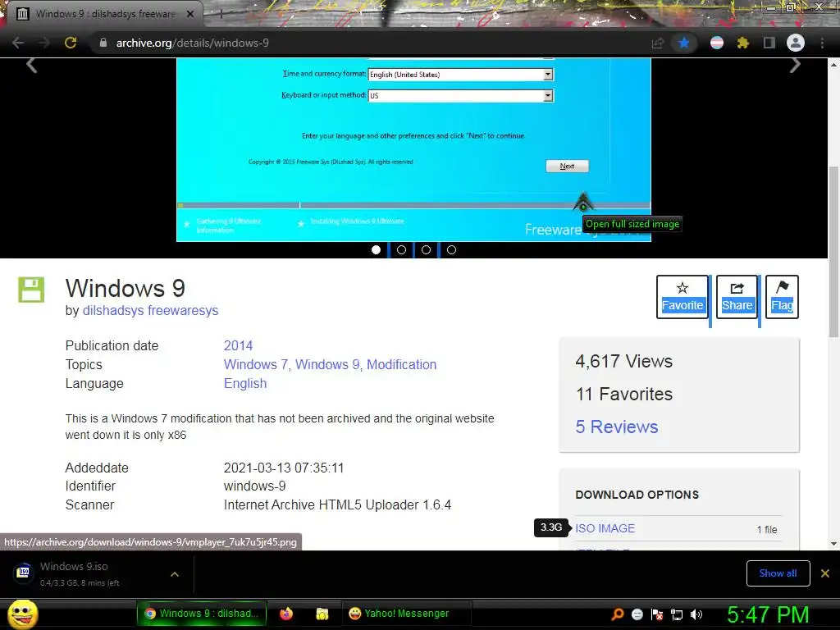Image resolution: width=840 pixels, height=630 pixels.
Task: Open Firefox from the taskbar
Action: click(286, 614)
